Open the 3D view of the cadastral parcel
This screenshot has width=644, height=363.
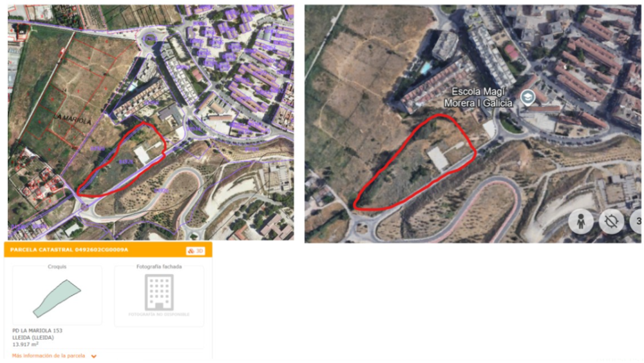196,251
